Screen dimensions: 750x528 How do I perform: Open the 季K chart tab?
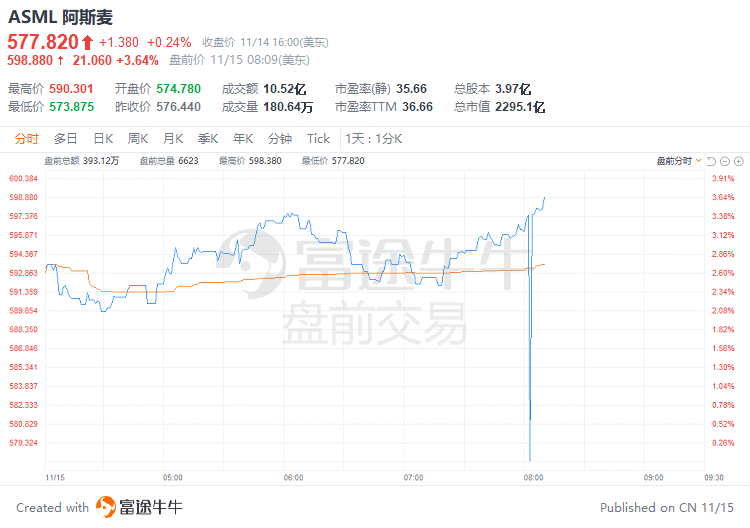point(208,139)
